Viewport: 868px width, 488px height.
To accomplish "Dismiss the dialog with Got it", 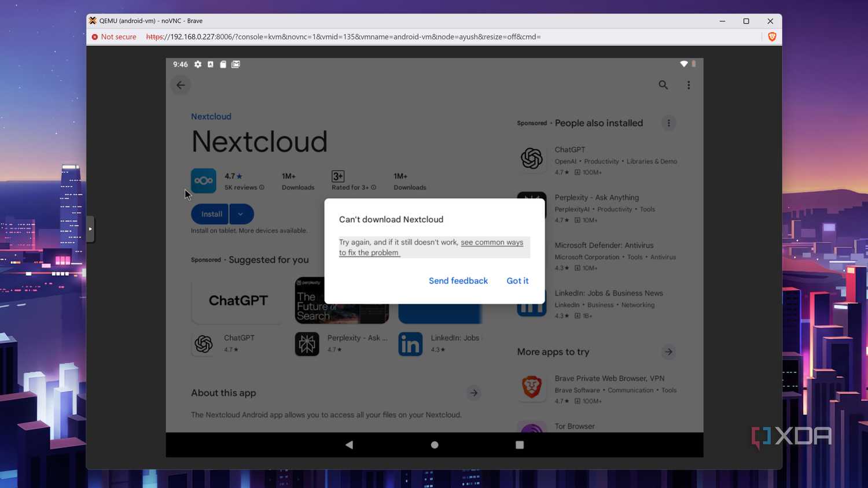I will 517,281.
